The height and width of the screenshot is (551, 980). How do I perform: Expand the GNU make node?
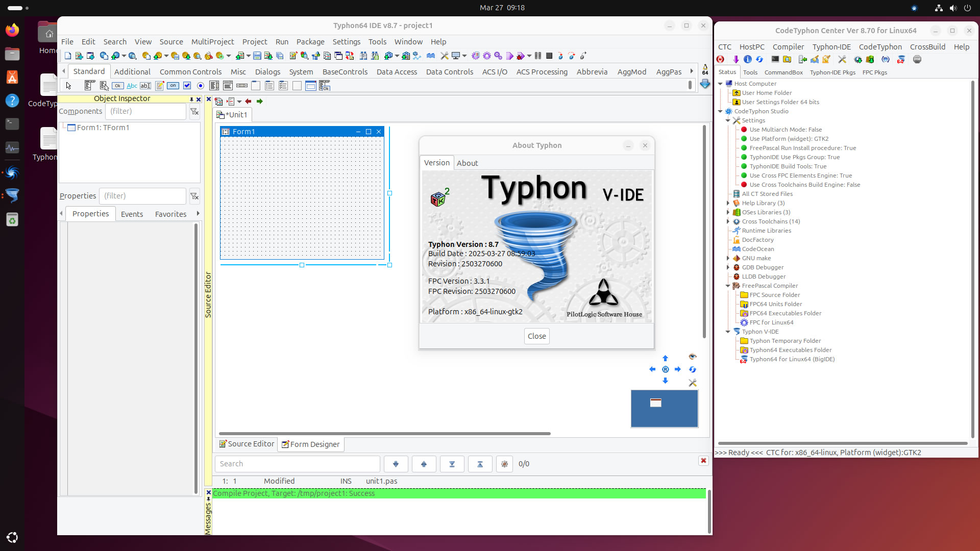pyautogui.click(x=728, y=258)
